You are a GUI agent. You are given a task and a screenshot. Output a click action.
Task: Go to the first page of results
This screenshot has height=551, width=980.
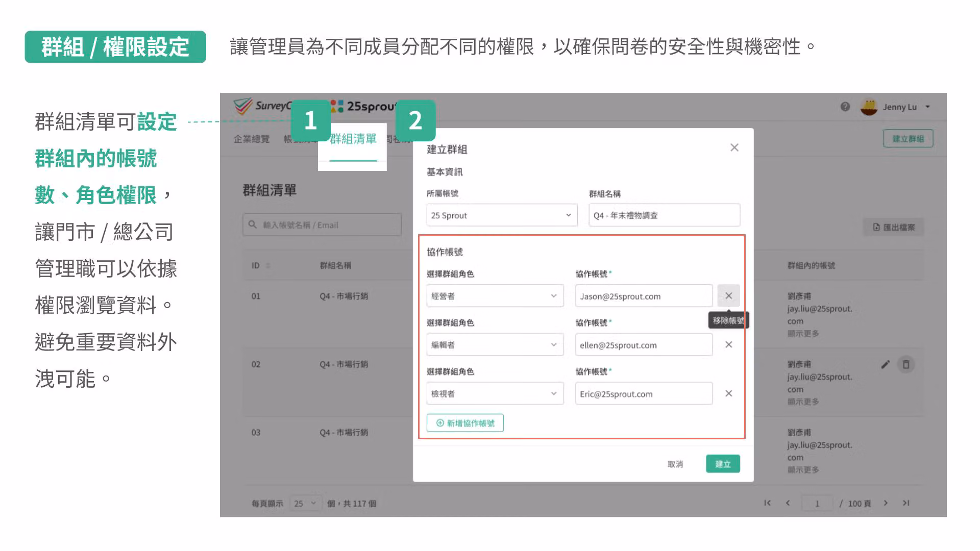point(767,503)
